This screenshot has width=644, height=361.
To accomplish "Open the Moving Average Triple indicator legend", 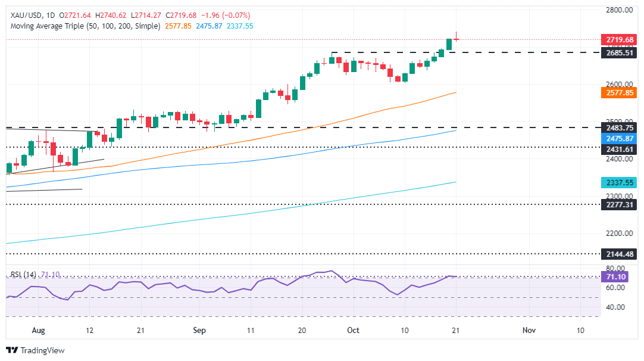I will click(x=85, y=26).
